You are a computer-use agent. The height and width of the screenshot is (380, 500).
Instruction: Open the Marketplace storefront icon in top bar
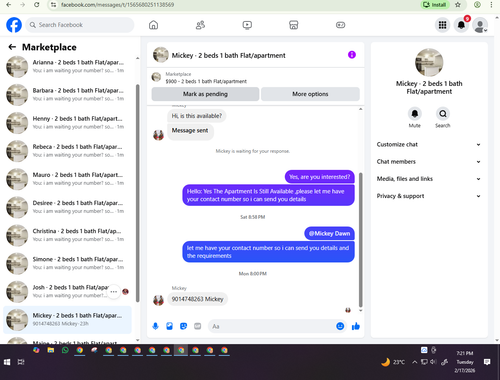(x=294, y=25)
